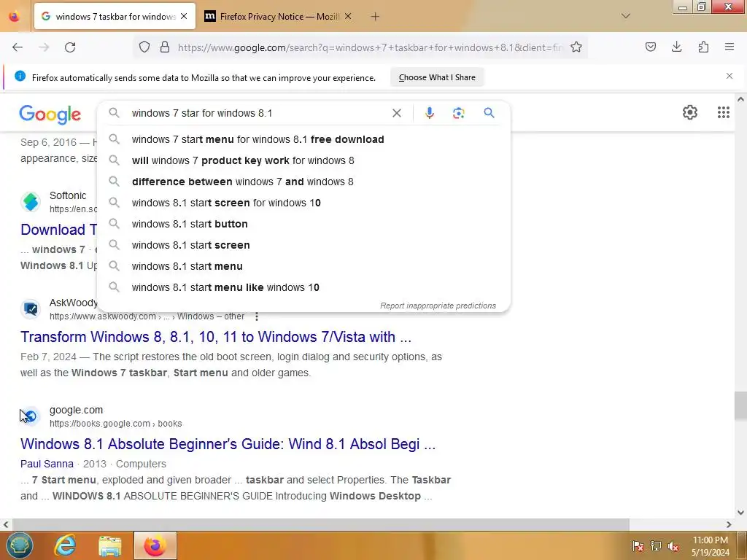The image size is (747, 560).
Task: Open the tracking protection shield icon
Action: (x=144, y=47)
